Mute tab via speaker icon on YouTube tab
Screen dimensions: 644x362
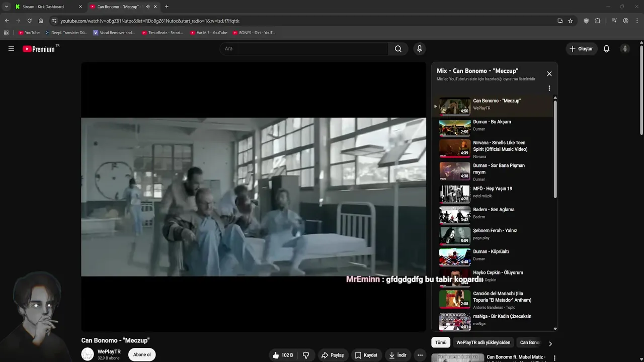coord(147,7)
